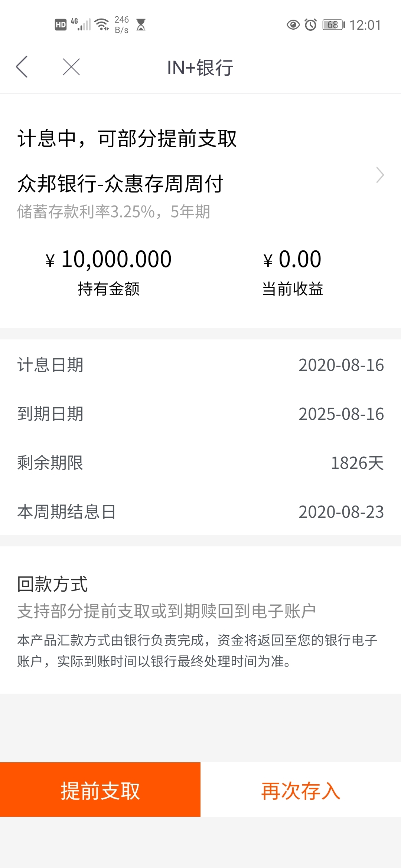
Task: Tap the alarm clock icon
Action: (310, 25)
